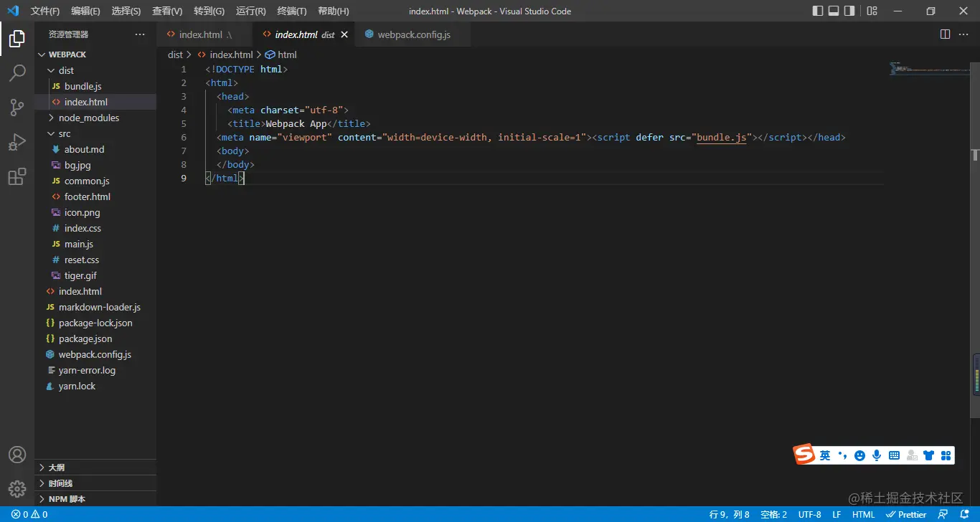Image resolution: width=980 pixels, height=522 pixels.
Task: Open the Source Control view
Action: tap(17, 108)
